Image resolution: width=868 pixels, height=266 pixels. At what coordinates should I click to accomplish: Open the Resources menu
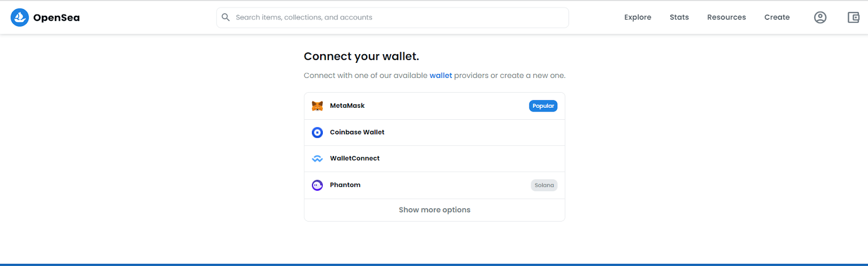coord(726,17)
